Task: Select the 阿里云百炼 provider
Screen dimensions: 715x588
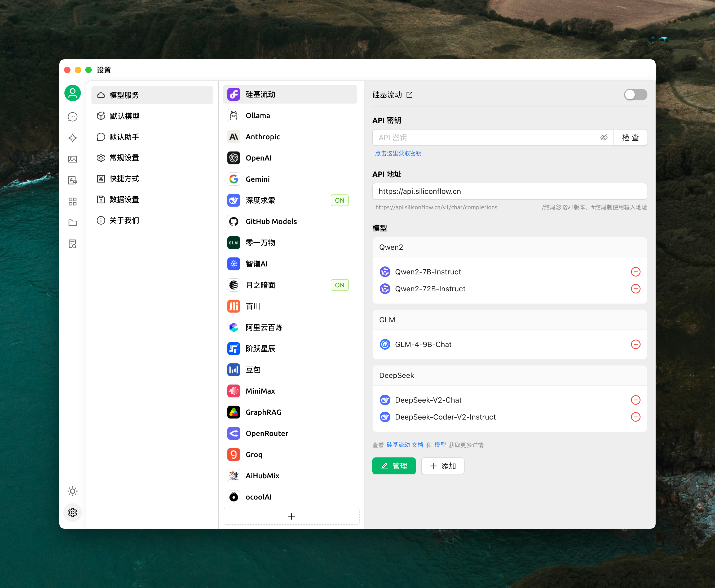Action: click(290, 327)
